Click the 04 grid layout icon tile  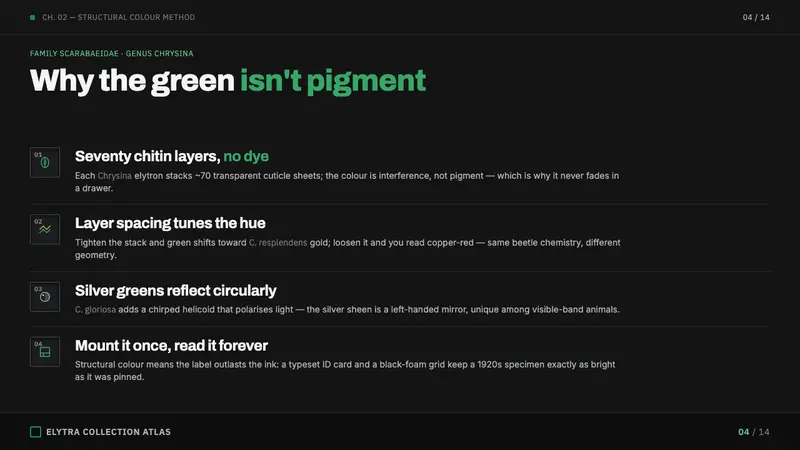[45, 352]
